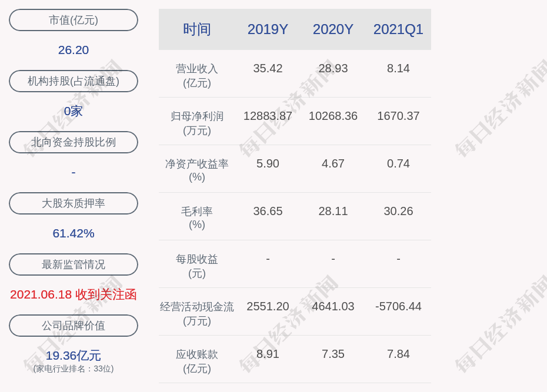The height and width of the screenshot is (392, 547).
Task: Select the 公司品牌价值 pill label
Action: pos(74,326)
